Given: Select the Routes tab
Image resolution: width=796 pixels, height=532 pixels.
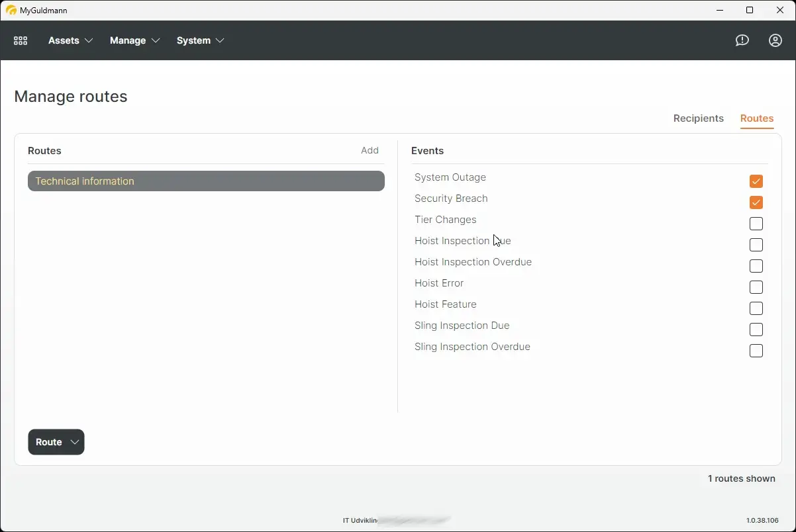Looking at the screenshot, I should pos(756,118).
